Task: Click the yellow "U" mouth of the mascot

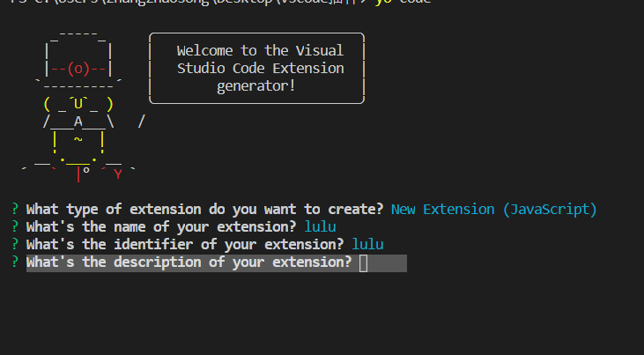Action: click(79, 105)
